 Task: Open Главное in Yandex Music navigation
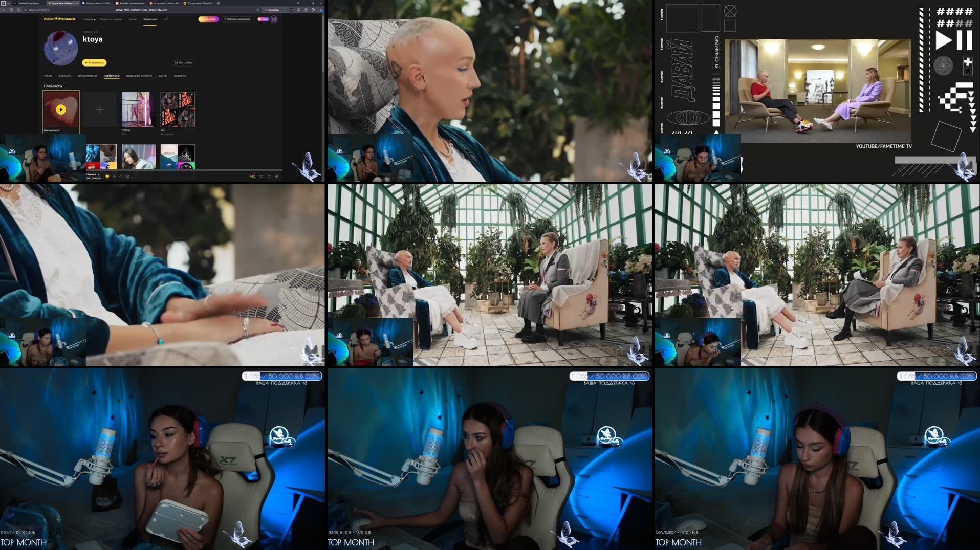point(89,19)
